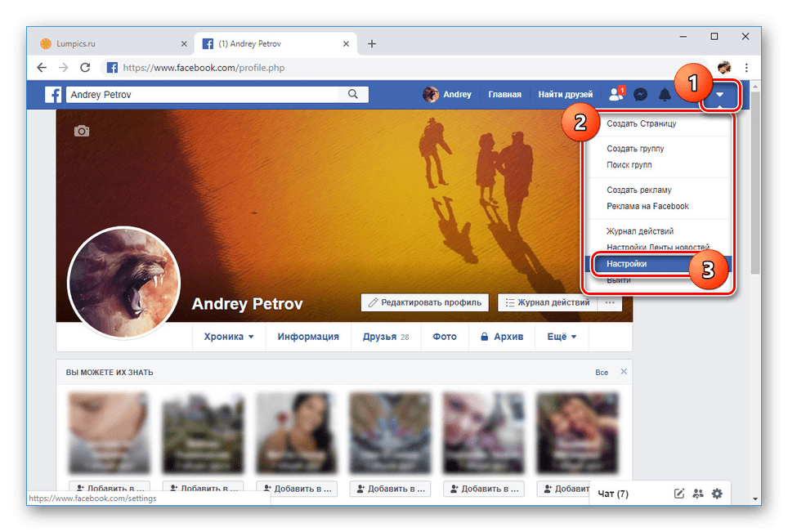
Task: Open the Messenger icon
Action: [x=640, y=95]
